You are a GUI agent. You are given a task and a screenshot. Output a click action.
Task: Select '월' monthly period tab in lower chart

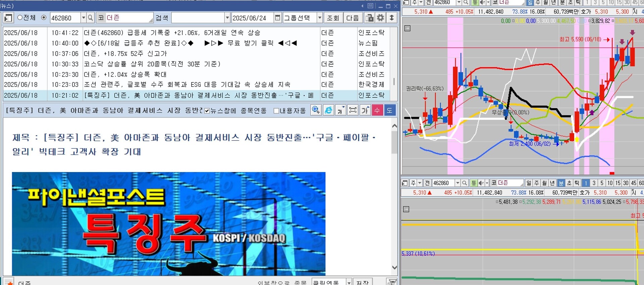click(x=544, y=183)
